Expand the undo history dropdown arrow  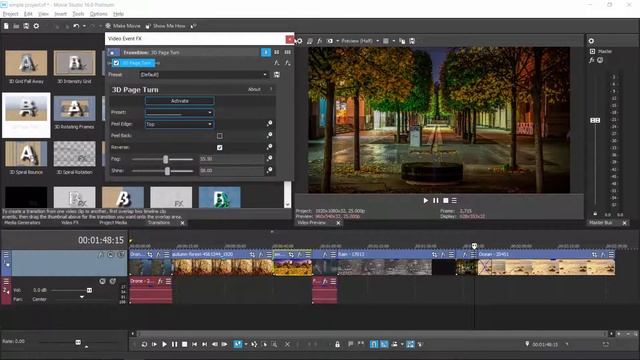[x=84, y=26]
